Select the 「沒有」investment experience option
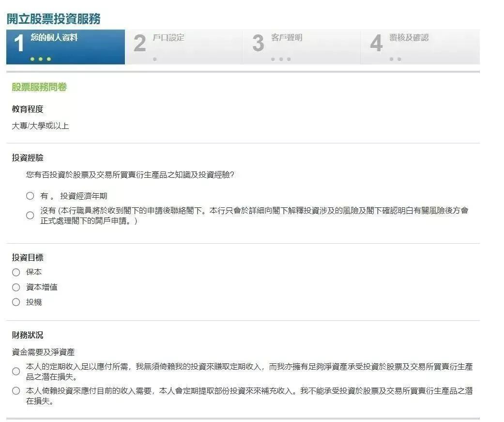This screenshot has width=504, height=422. 30,215
